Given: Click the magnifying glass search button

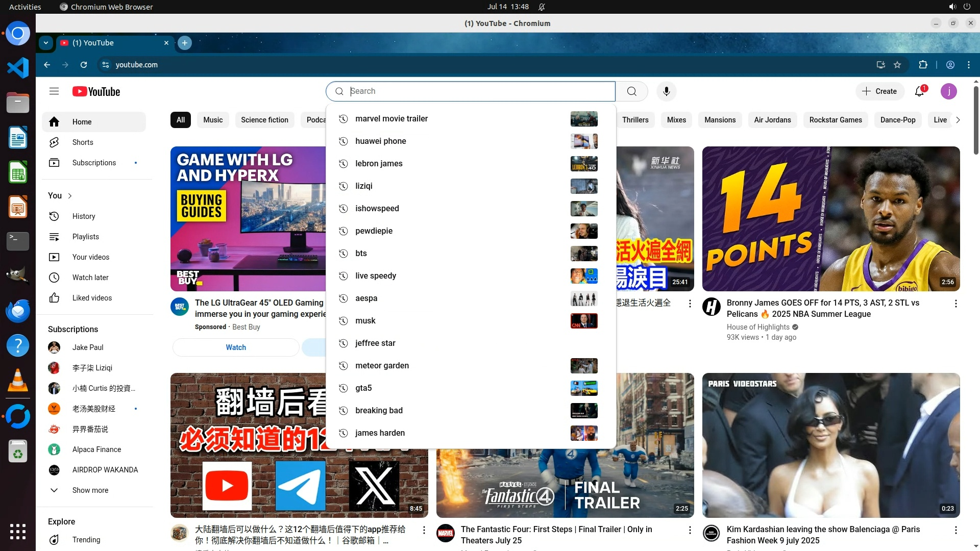Looking at the screenshot, I should 631,91.
